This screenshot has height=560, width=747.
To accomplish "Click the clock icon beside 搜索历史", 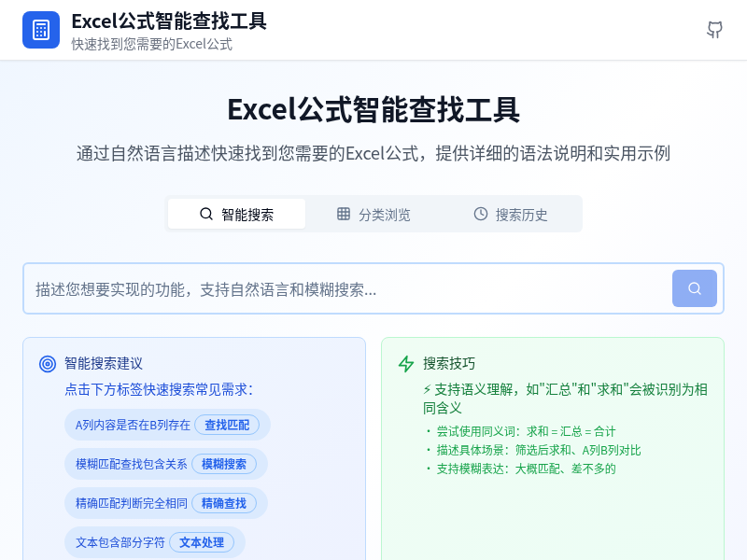I will click(481, 214).
